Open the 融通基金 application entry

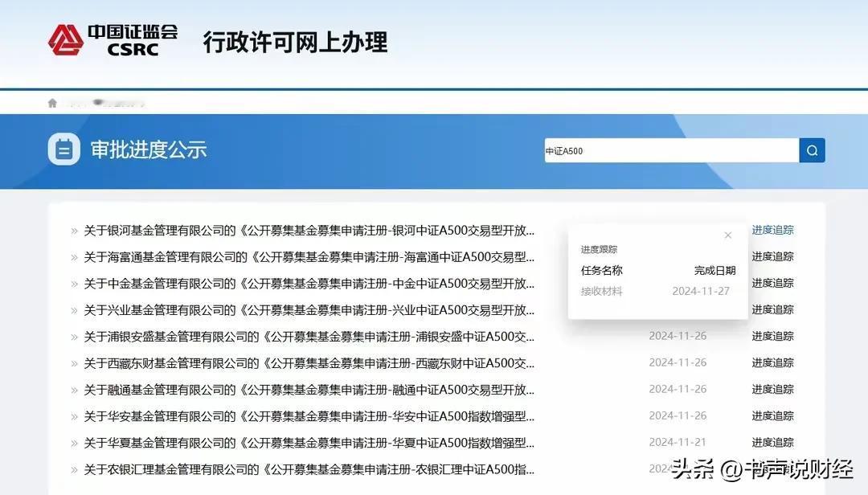[309, 390]
